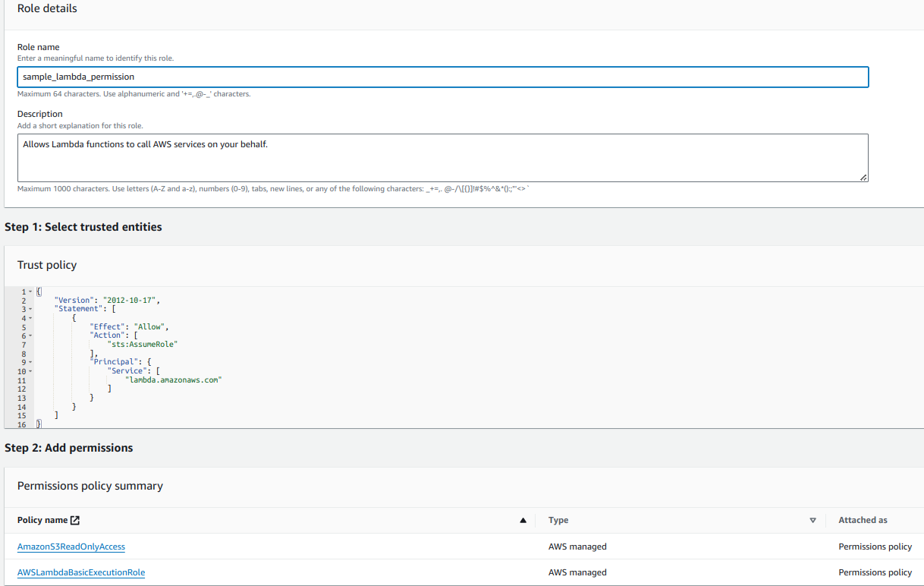
Task: Click the role Description text area
Action: point(443,158)
